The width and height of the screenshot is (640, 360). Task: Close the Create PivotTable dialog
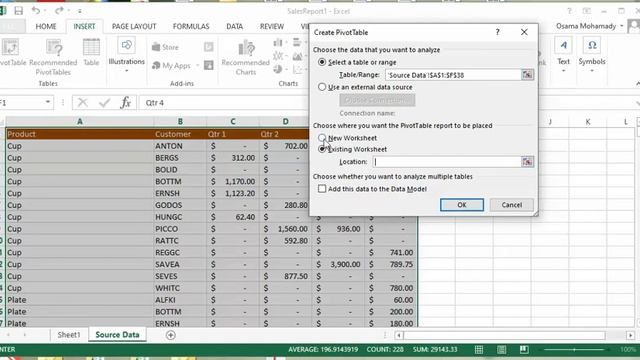524,32
